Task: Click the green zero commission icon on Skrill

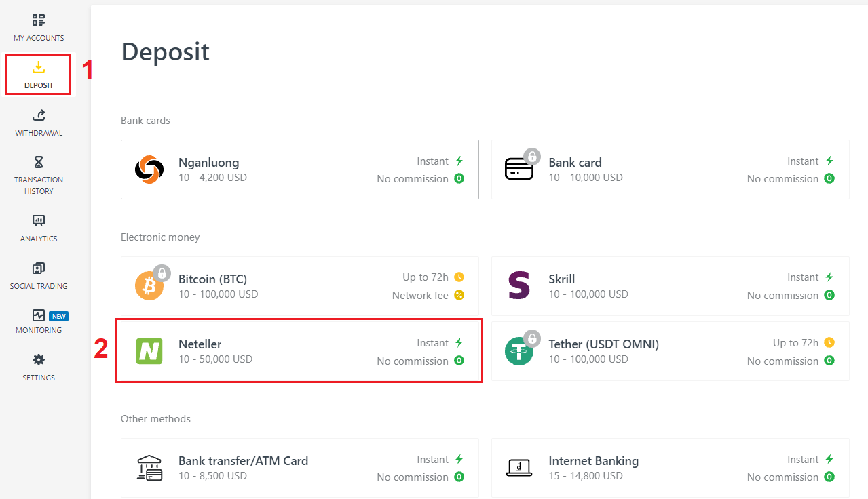Action: click(x=829, y=295)
